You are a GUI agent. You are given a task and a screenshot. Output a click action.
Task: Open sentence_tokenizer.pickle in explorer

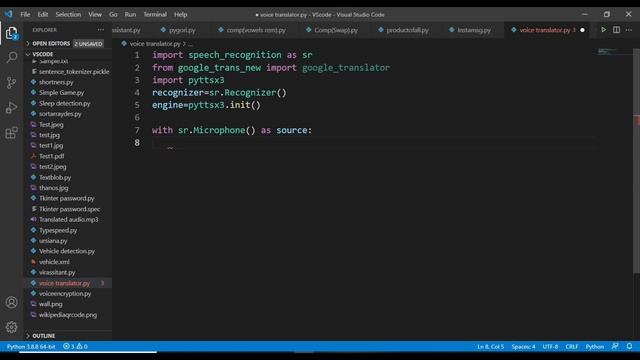pos(74,71)
